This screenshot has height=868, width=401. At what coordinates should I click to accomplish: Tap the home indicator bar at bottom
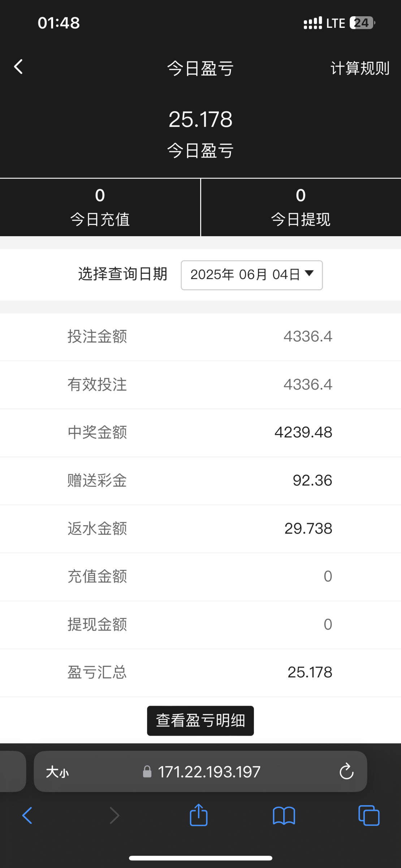[x=200, y=858]
